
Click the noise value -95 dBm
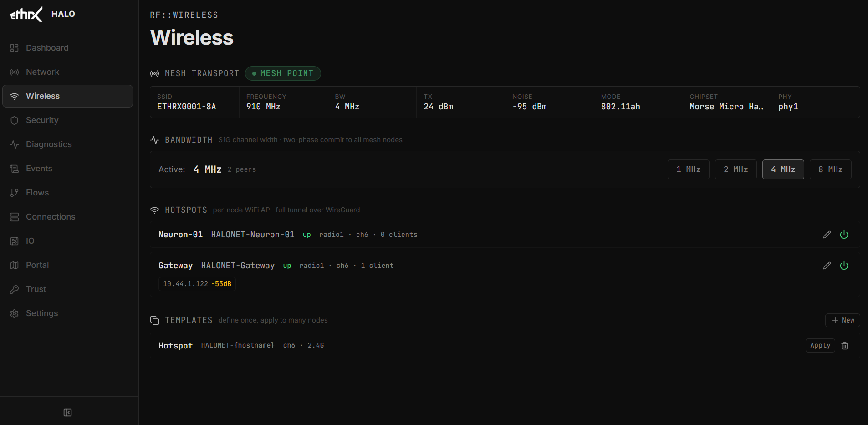[x=529, y=107]
